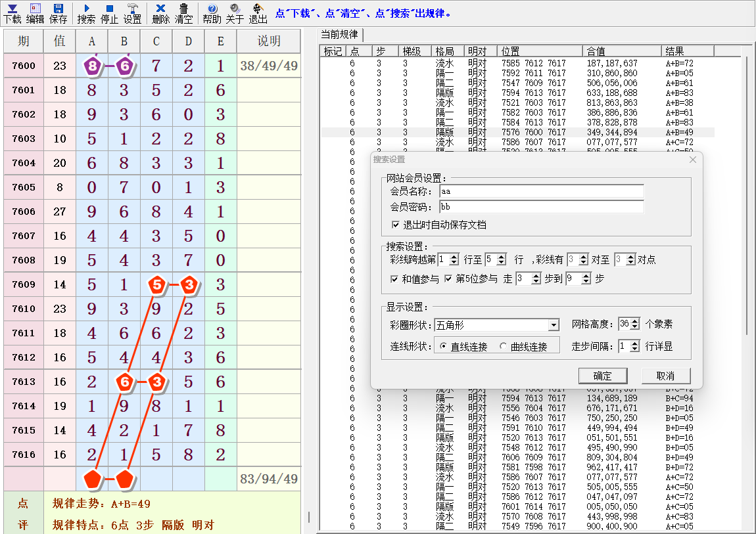The width and height of the screenshot is (756, 534).
Task: Click the 标记 column header
Action: point(333,51)
